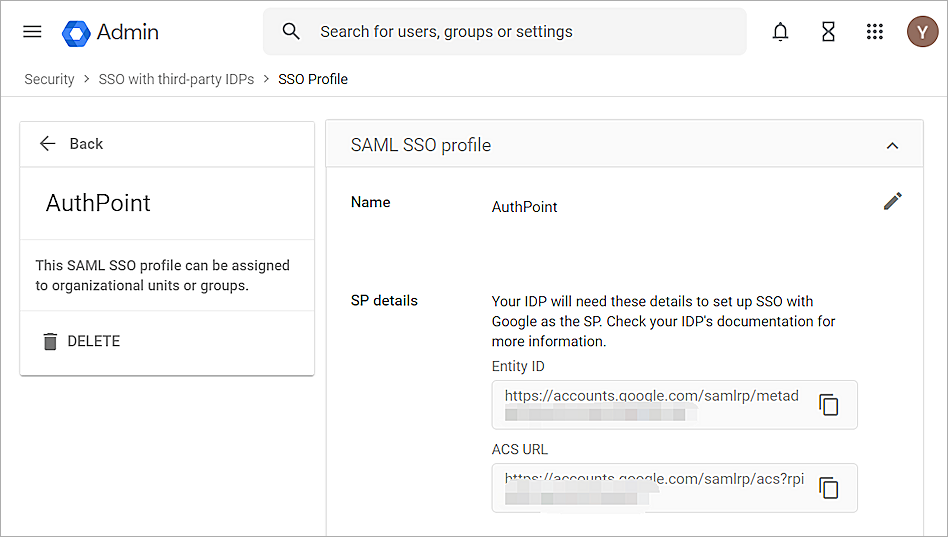Open the main hamburger menu
948x537 pixels.
click(x=32, y=32)
